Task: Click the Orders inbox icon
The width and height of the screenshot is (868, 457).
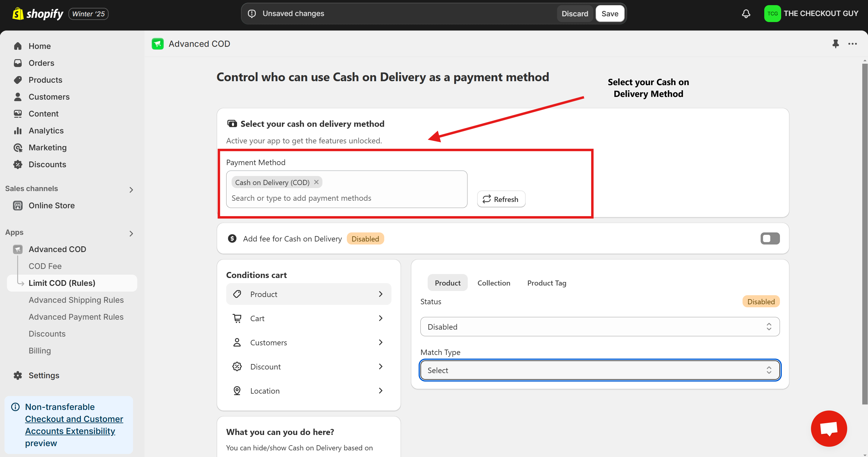Action: 18,63
